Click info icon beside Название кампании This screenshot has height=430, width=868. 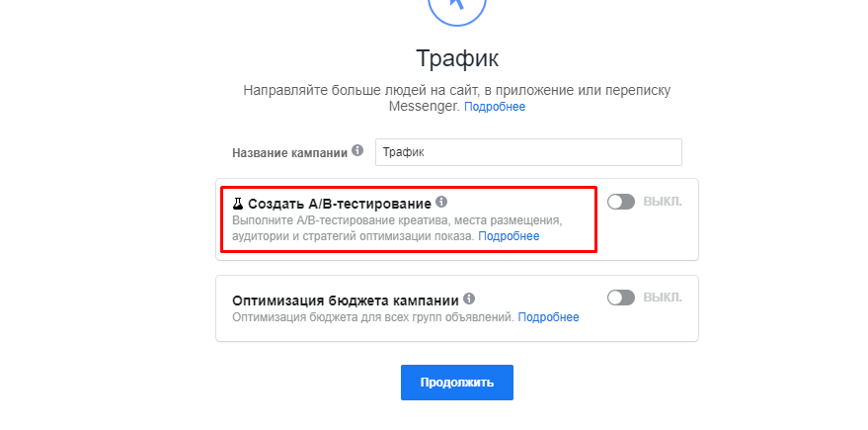pos(357,150)
